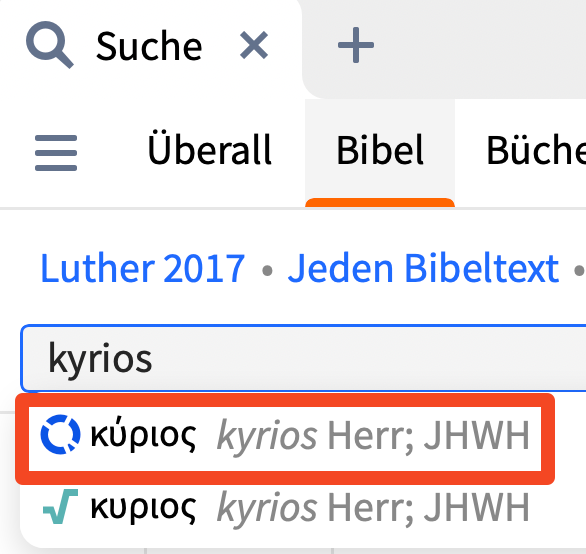Open the Luther 2017 resource selector
Image resolution: width=586 pixels, height=554 pixels.
142,268
